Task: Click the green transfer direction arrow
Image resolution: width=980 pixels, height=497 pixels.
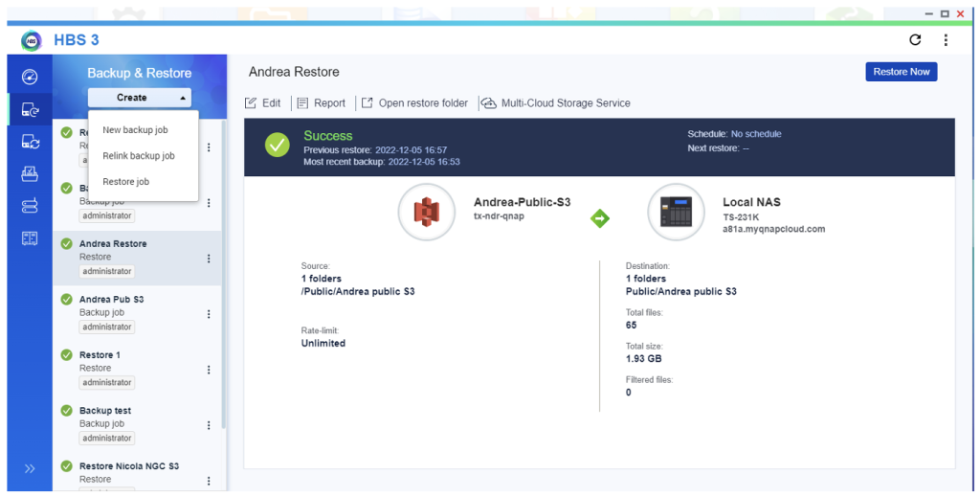Action: [600, 218]
